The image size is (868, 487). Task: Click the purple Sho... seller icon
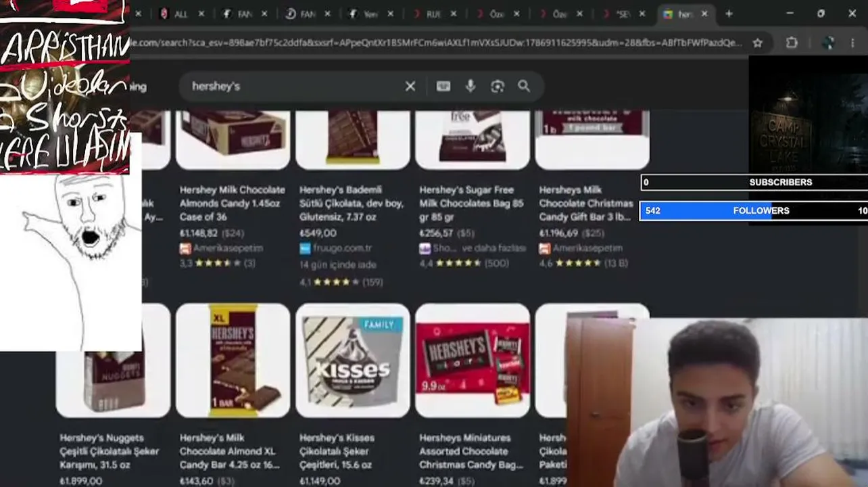(x=425, y=248)
